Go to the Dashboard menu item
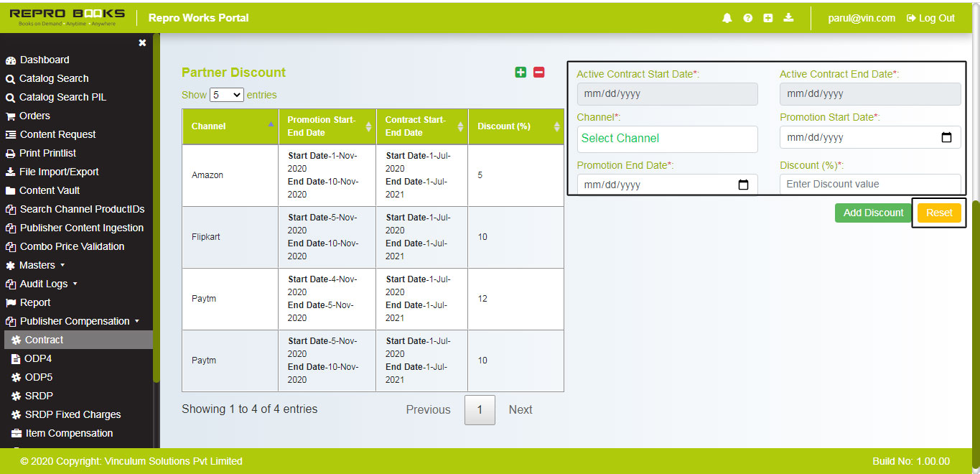The width and height of the screenshot is (980, 474). tap(45, 60)
